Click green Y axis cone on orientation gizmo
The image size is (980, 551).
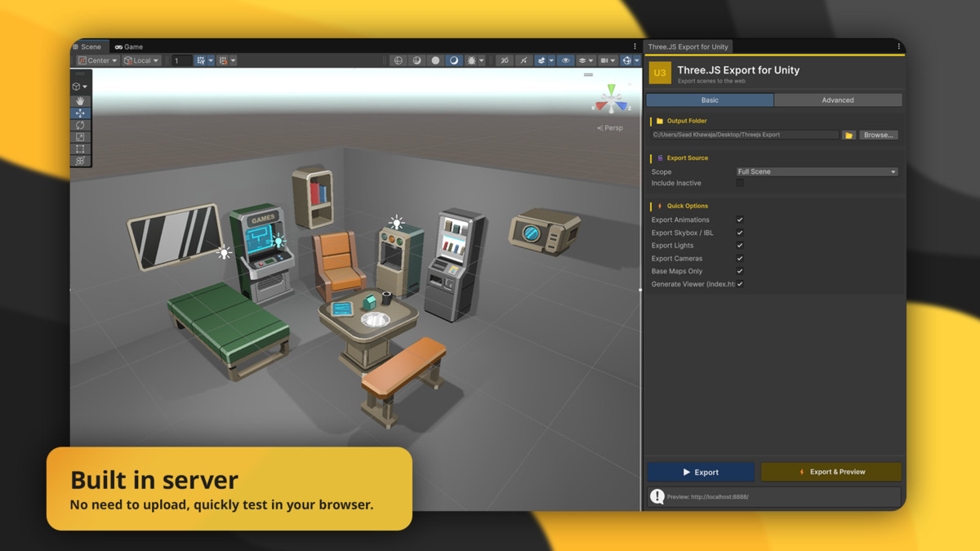click(x=610, y=90)
